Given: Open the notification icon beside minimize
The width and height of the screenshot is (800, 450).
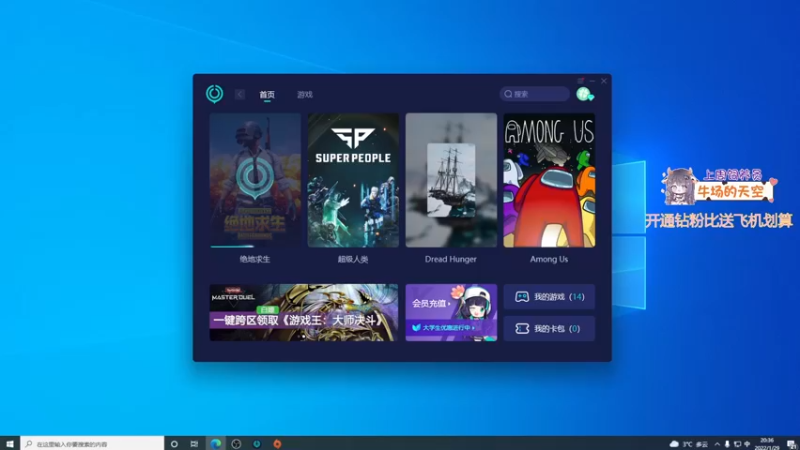Looking at the screenshot, I should coord(581,81).
